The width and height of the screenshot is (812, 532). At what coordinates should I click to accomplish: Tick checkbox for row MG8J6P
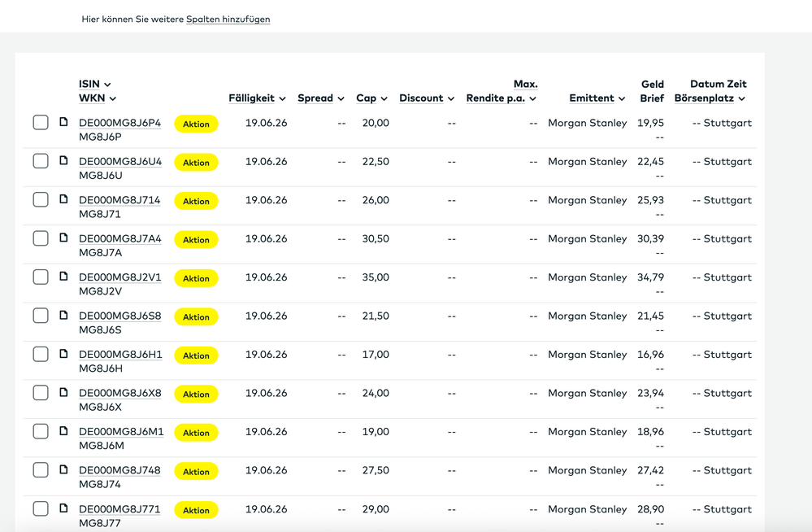(41, 122)
